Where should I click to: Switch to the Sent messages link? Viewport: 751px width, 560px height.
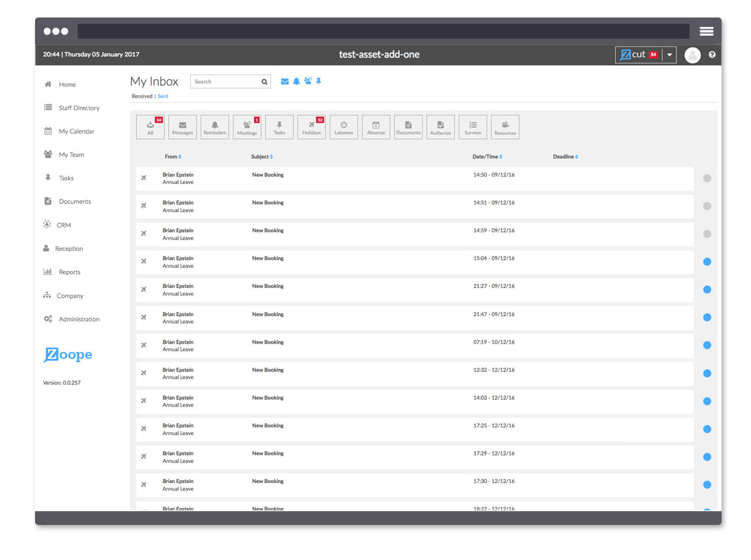tap(163, 96)
